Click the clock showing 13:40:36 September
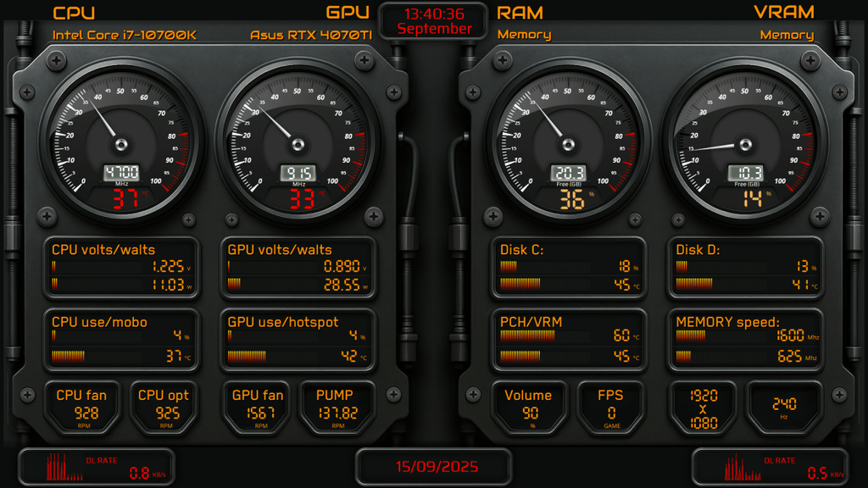This screenshot has width=868, height=488. pyautogui.click(x=434, y=21)
